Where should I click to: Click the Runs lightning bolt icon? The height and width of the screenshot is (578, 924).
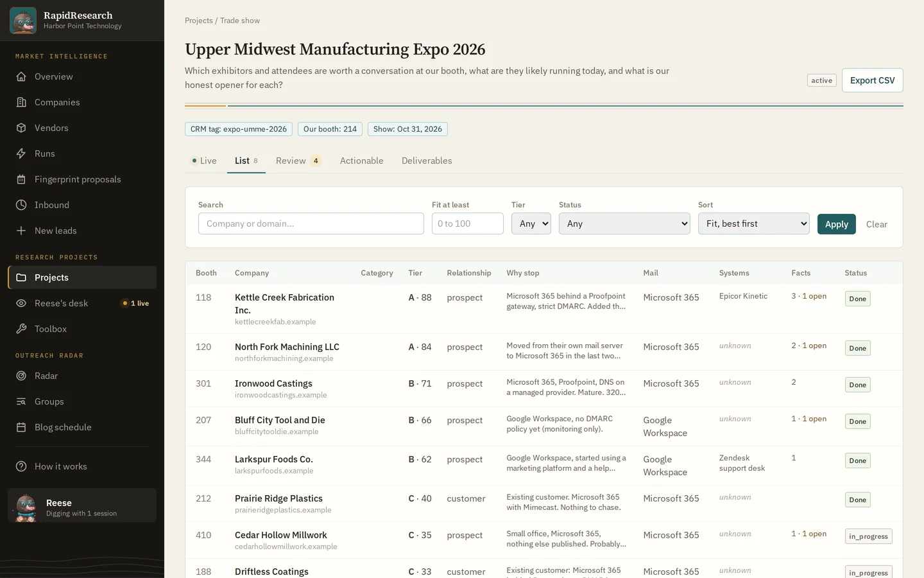(x=21, y=153)
